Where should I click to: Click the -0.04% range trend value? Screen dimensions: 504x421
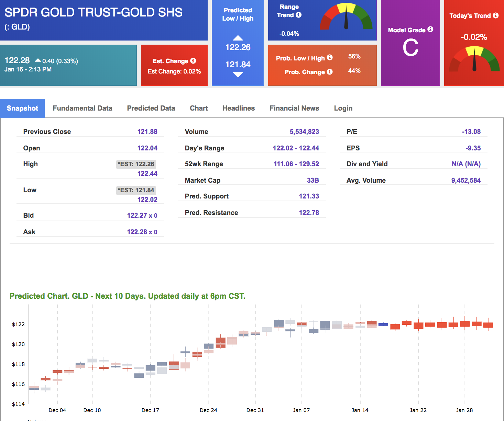coord(289,34)
